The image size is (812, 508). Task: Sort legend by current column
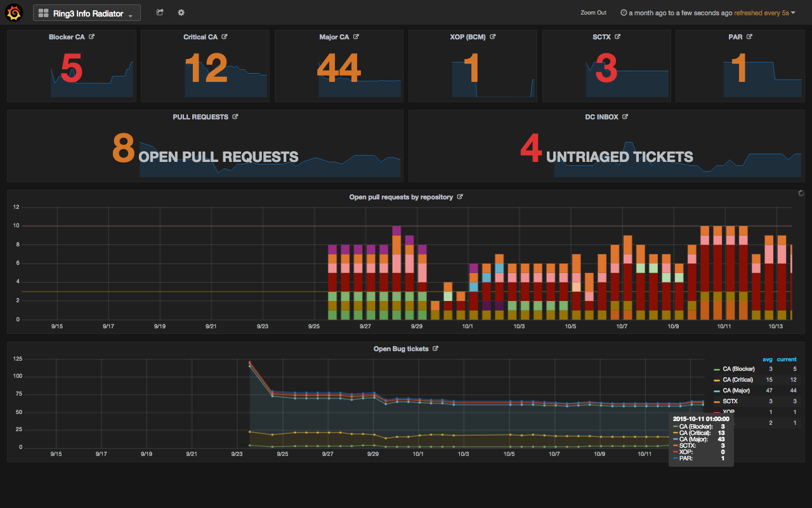tap(787, 359)
